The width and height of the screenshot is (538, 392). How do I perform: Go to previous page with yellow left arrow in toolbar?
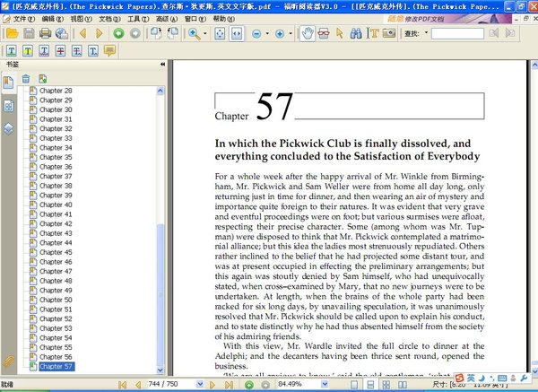(x=82, y=33)
